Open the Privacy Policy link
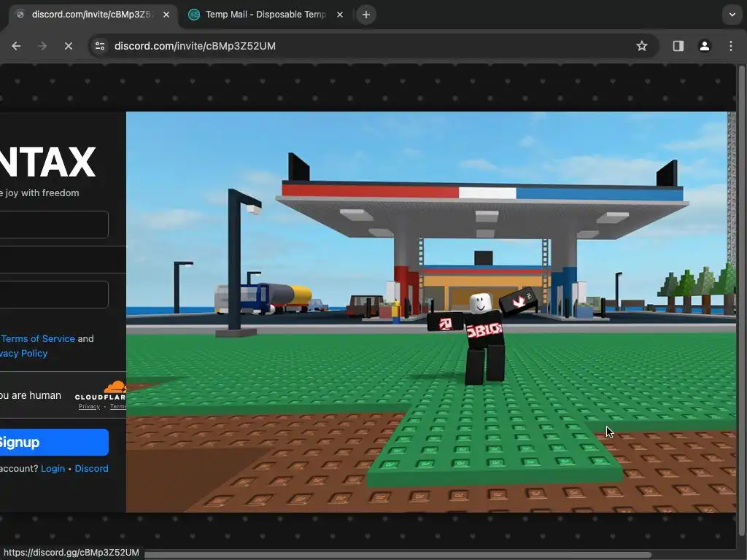 tap(23, 354)
